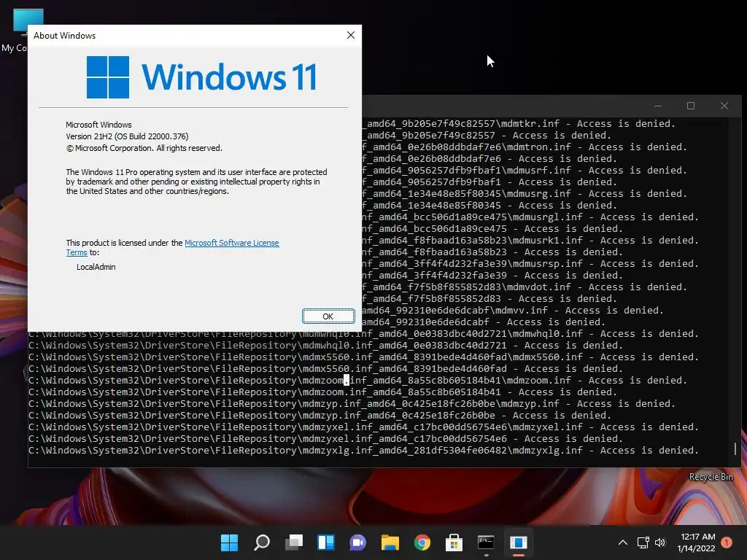The height and width of the screenshot is (560, 747).
Task: Open File Explorer from the taskbar
Action: coord(390,542)
